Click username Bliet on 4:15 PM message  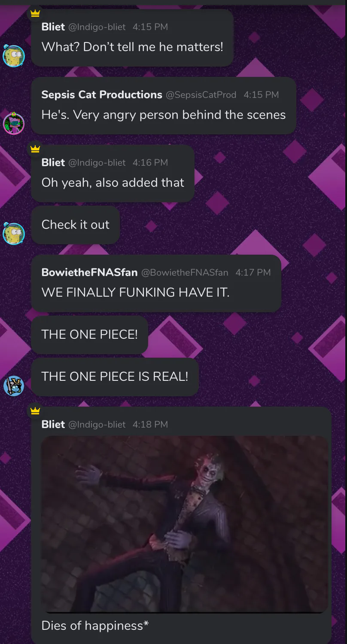(53, 27)
